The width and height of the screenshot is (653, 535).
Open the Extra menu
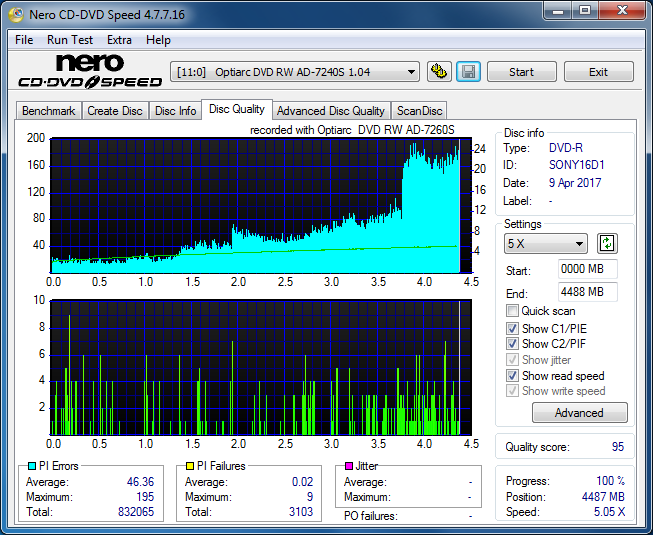119,40
